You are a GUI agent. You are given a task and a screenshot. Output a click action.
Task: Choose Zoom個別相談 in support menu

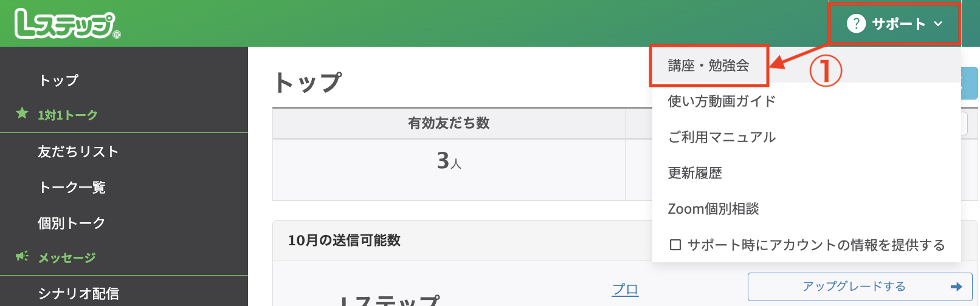click(x=713, y=209)
